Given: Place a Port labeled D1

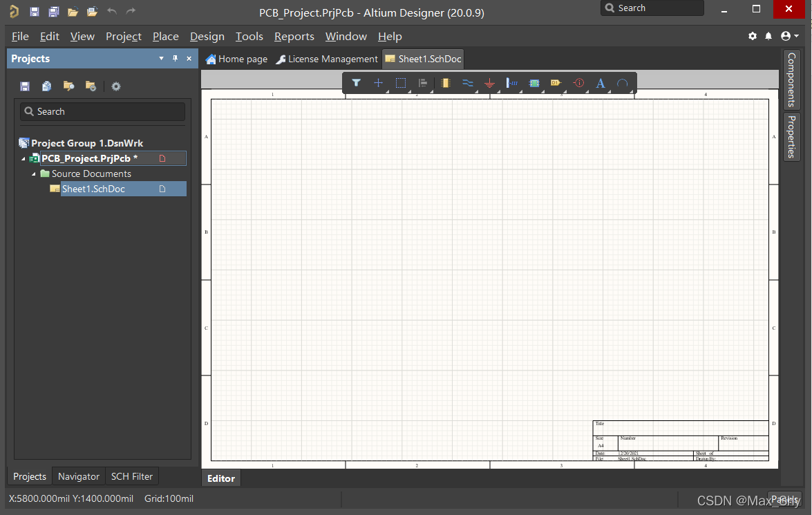Looking at the screenshot, I should (556, 83).
